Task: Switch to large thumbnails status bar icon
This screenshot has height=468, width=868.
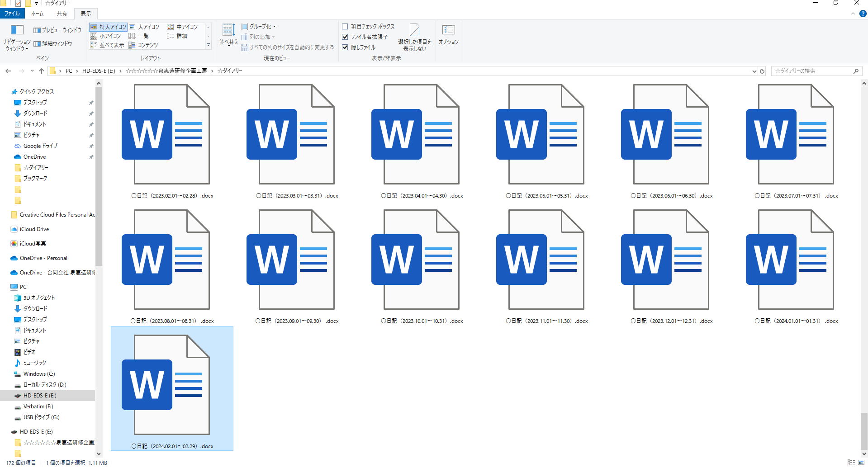Action: tap(861, 463)
